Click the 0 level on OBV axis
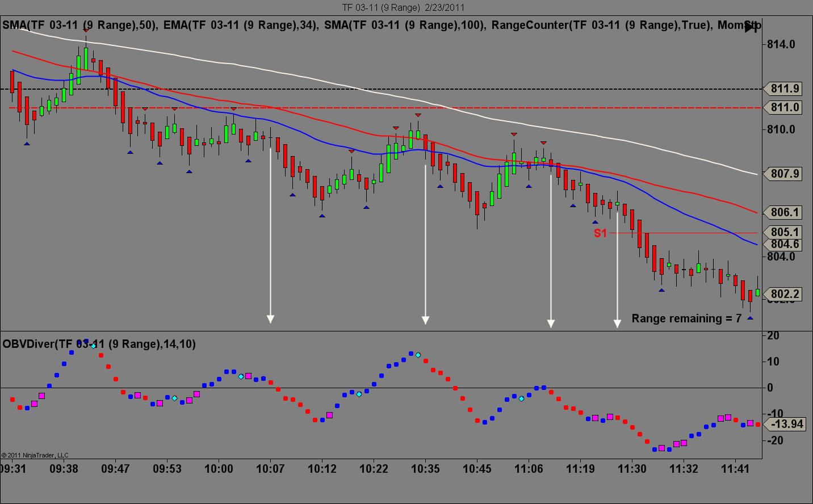This screenshot has height=504, width=813. [770, 388]
